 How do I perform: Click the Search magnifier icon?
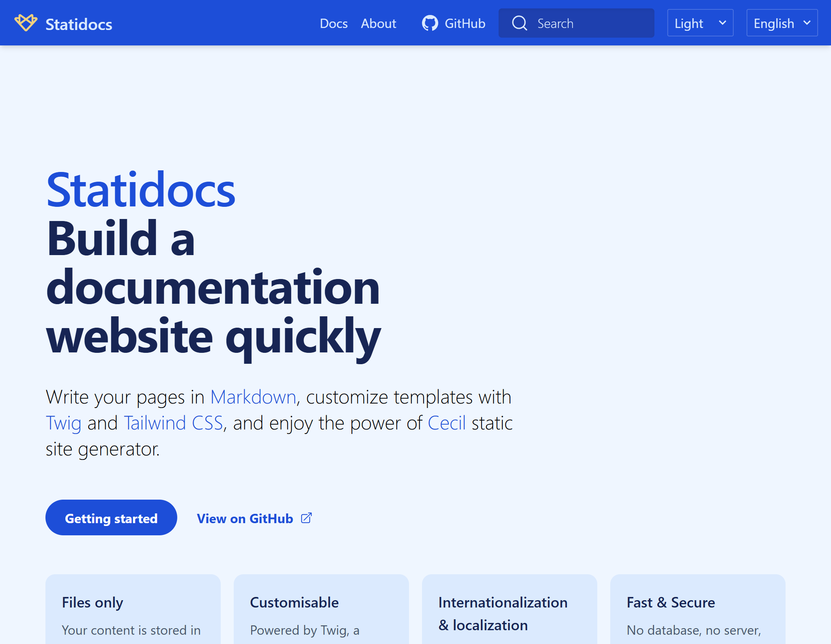coord(520,22)
